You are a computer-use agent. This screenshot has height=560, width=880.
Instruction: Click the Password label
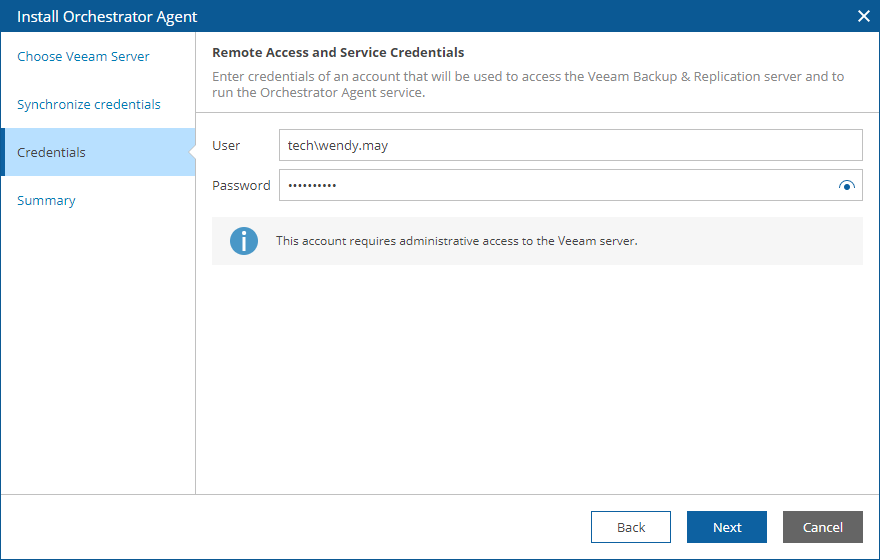241,185
